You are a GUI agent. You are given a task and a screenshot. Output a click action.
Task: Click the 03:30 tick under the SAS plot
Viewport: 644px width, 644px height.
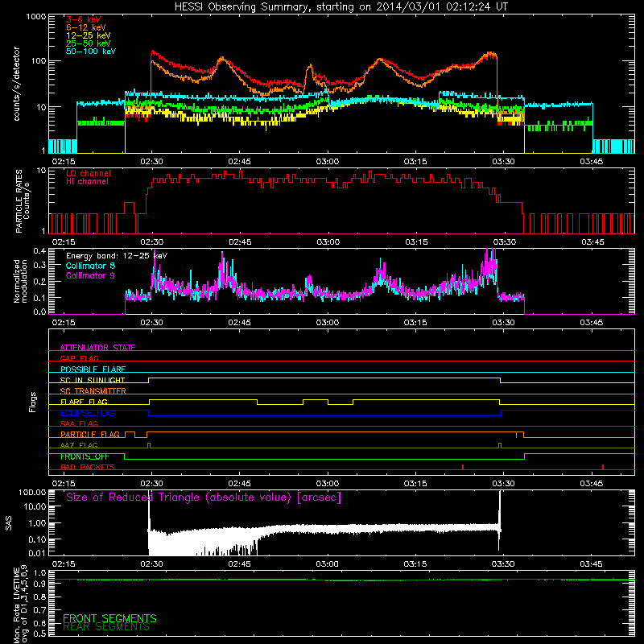(503, 564)
